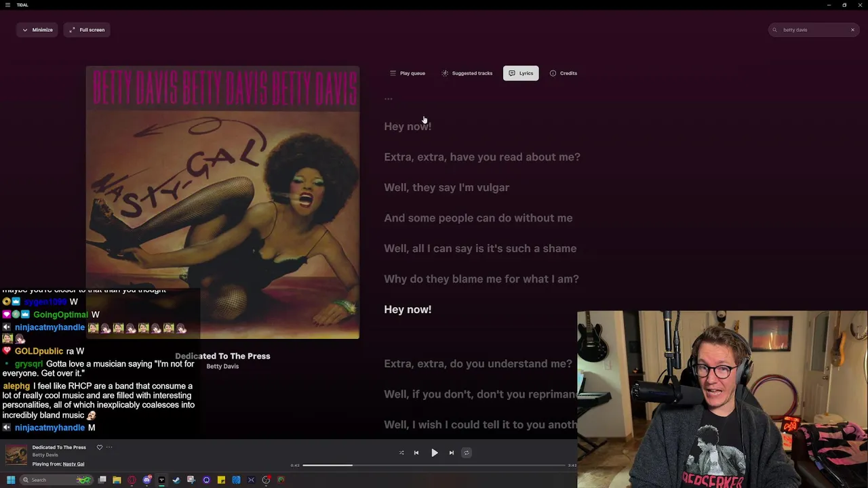Click the Windows taskbar Search box
Screen dimensions: 868x488
(x=57, y=480)
